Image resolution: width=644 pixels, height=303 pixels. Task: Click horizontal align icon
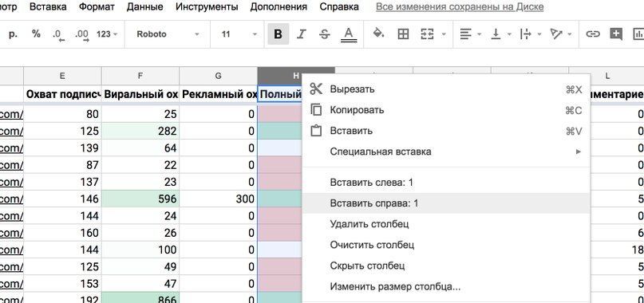(x=465, y=34)
